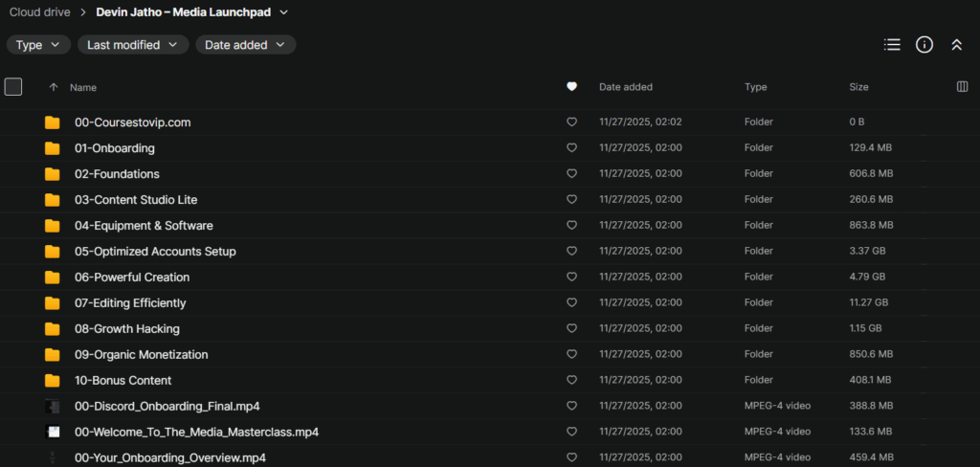Sort by the Date added column header
Viewport: 980px width, 467px height.
[x=626, y=87]
